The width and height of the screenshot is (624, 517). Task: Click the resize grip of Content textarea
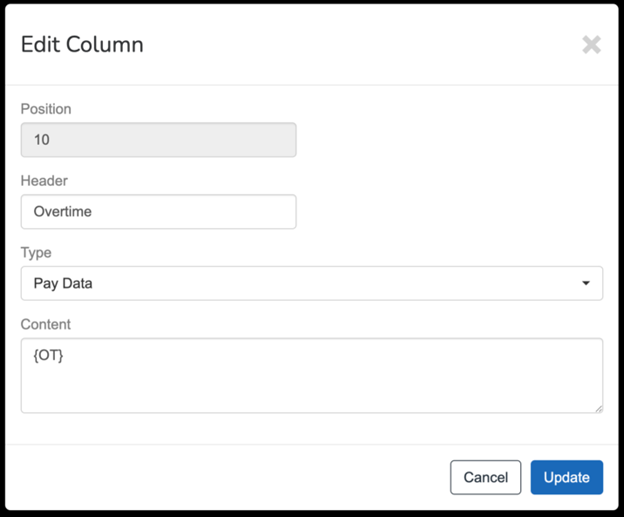tap(599, 409)
